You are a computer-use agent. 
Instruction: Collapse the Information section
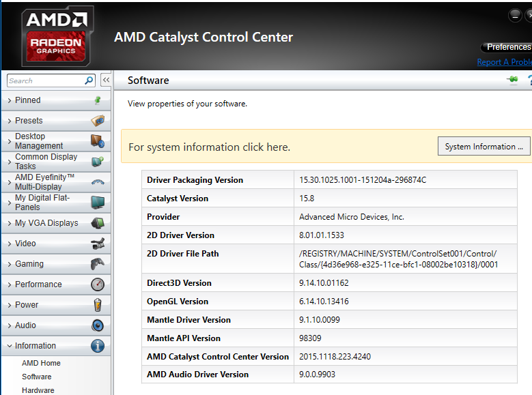click(x=10, y=346)
